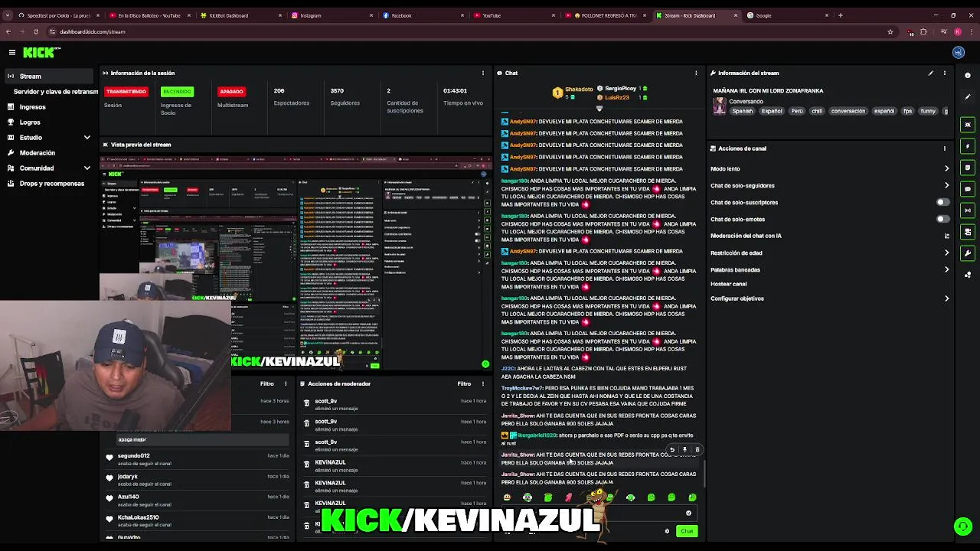Select the Perú tag chip
Image resolution: width=980 pixels, height=551 pixels.
(797, 111)
